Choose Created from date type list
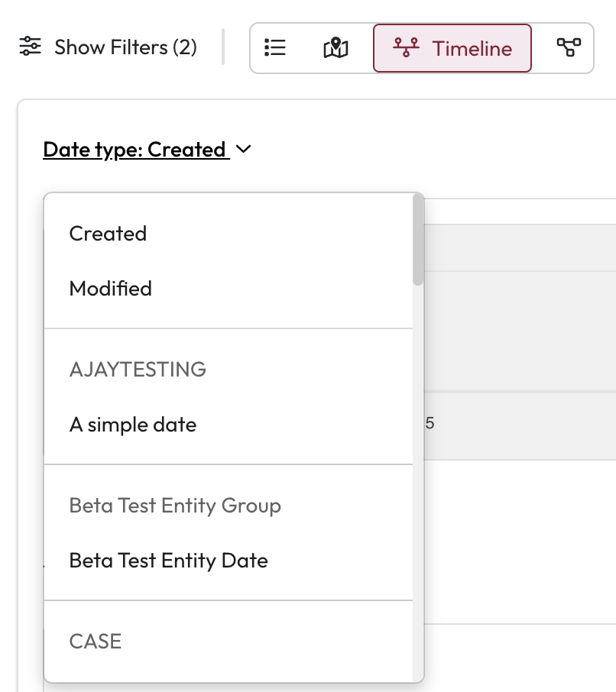This screenshot has width=616, height=692. (108, 234)
